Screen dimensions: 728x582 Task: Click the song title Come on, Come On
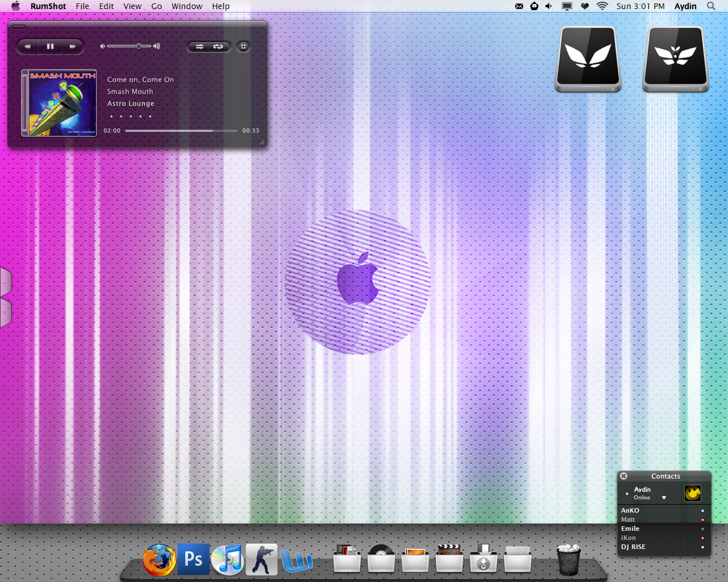tap(140, 80)
